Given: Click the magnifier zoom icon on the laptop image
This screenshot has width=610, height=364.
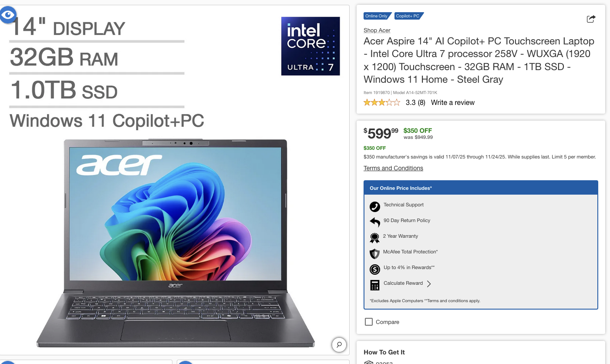Looking at the screenshot, I should click(339, 345).
